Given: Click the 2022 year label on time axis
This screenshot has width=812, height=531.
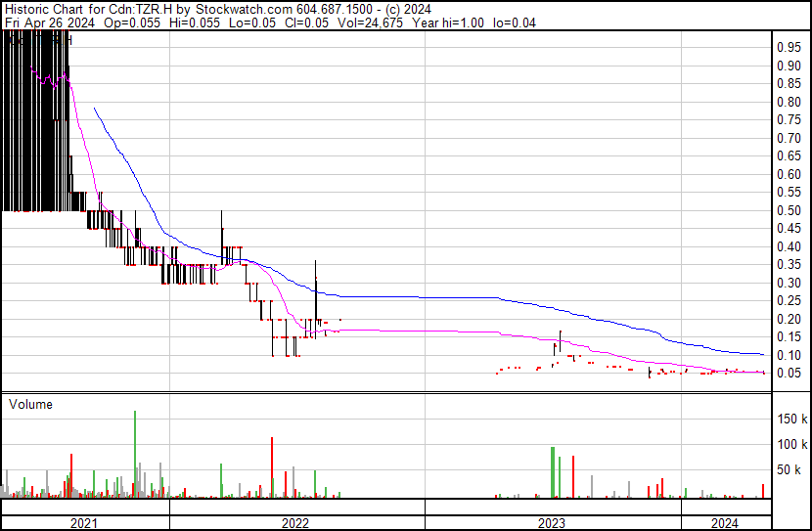Looking at the screenshot, I should click(295, 523).
